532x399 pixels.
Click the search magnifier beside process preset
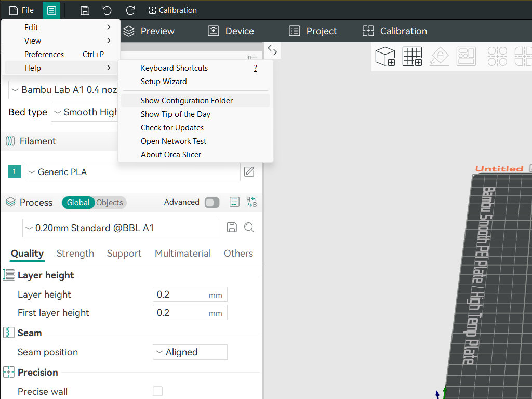[249, 228]
